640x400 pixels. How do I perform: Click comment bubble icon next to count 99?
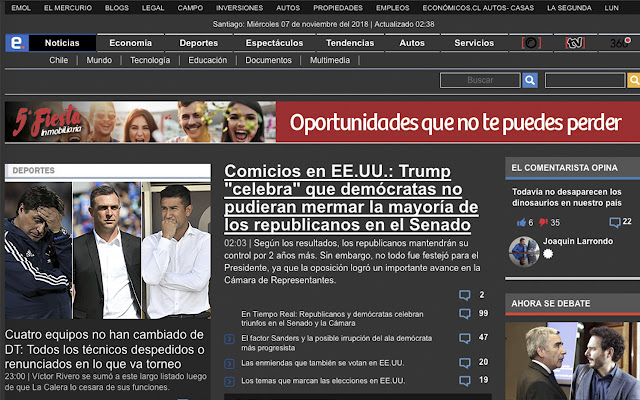(464, 313)
